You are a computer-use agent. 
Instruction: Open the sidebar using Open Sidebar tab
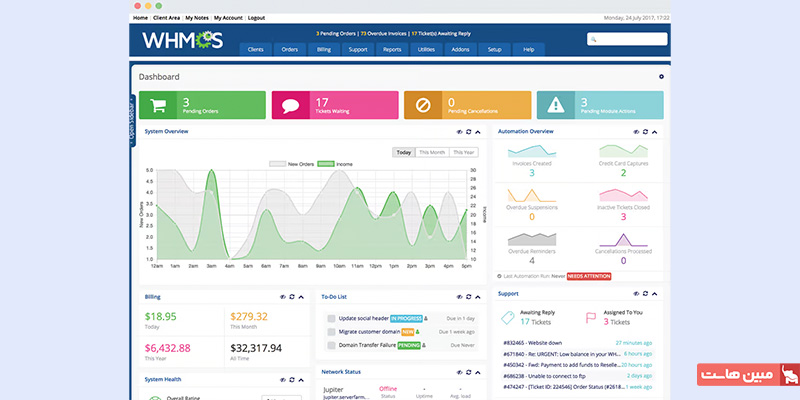pyautogui.click(x=132, y=121)
